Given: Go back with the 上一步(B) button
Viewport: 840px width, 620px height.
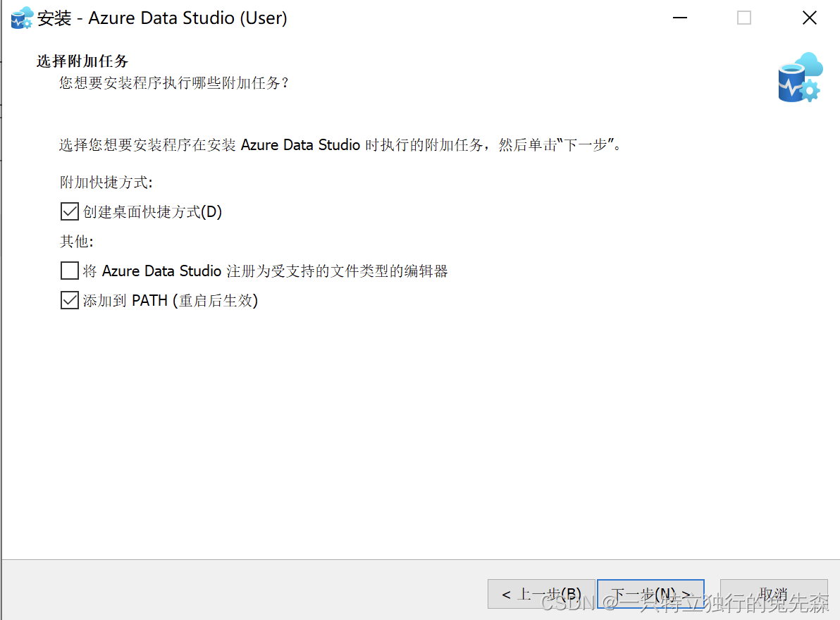Looking at the screenshot, I should click(541, 594).
